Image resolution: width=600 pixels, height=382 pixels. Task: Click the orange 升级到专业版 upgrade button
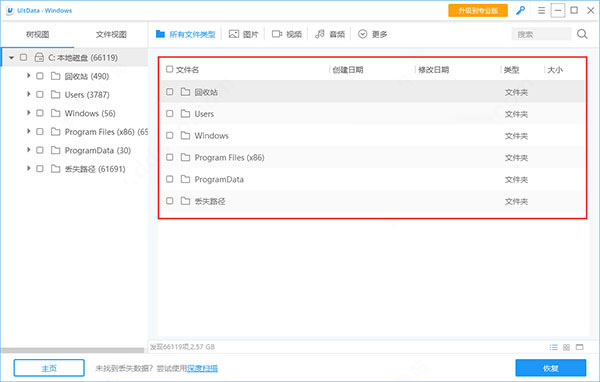pos(478,11)
